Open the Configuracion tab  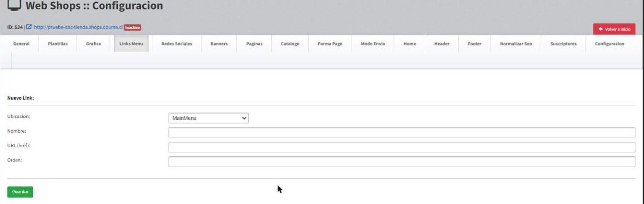tap(610, 44)
